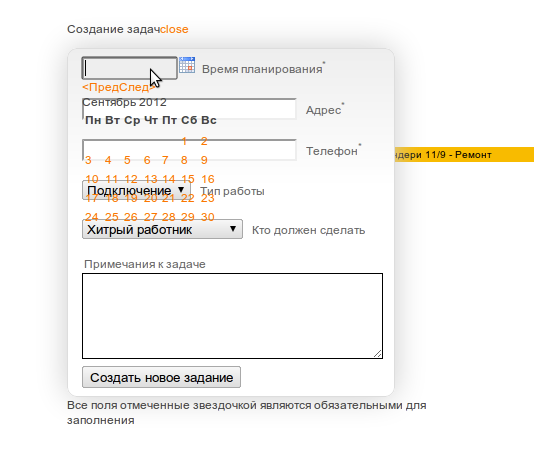Screen dimensions: 534x457
Task: Expand the Хитрый работник assignee dropdown
Action: [162, 229]
